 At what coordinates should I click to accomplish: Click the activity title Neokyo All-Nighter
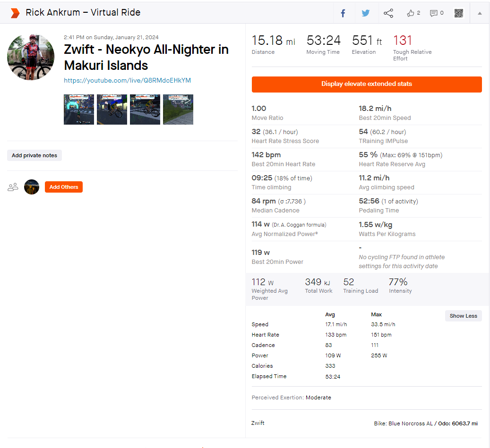pyautogui.click(x=146, y=58)
